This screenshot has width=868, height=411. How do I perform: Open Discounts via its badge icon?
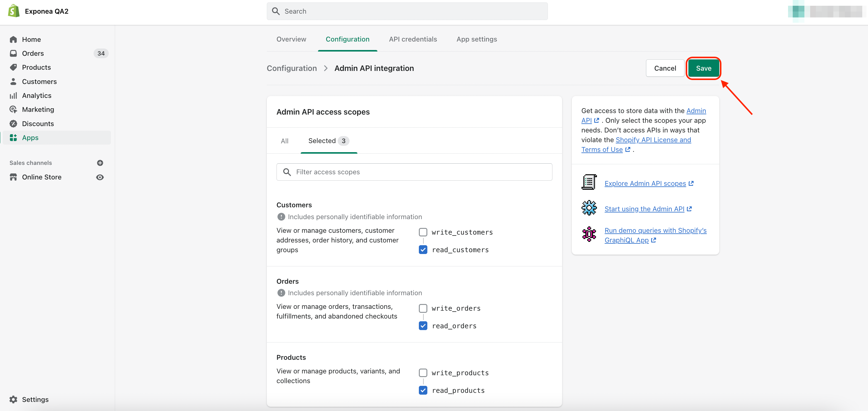(13, 124)
